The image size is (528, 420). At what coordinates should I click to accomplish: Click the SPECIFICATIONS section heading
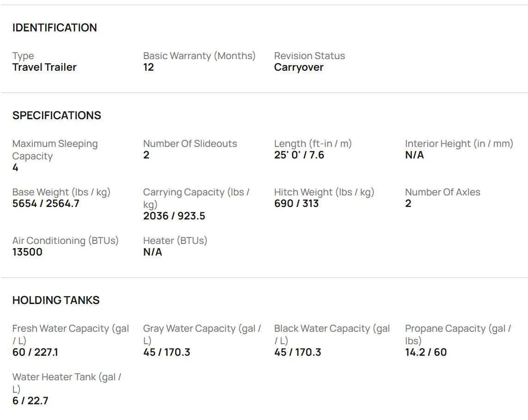56,116
